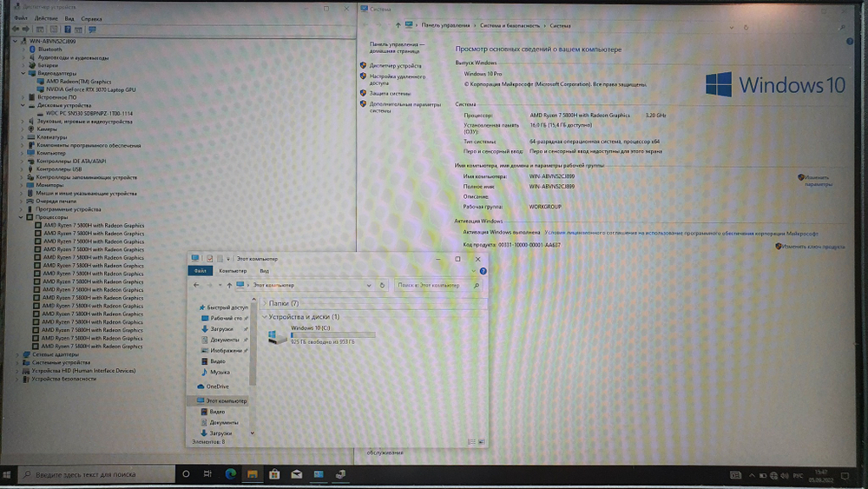
Task: Select NVIDIA GeForce RTX 3070 Laptop GPU
Action: pos(91,89)
